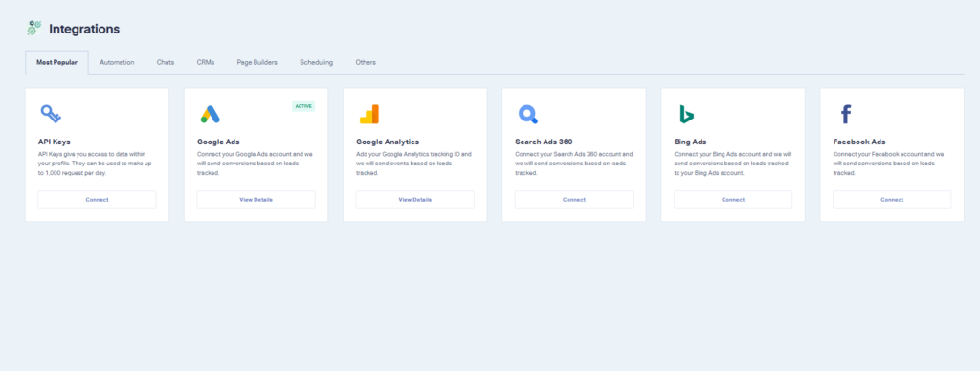Click the Integrations page title

click(84, 29)
